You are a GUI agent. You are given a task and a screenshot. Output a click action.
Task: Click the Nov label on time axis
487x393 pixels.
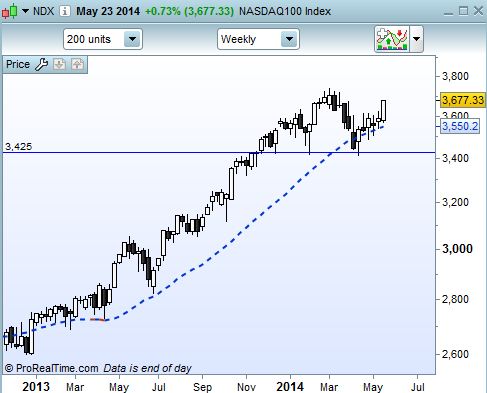click(x=246, y=387)
